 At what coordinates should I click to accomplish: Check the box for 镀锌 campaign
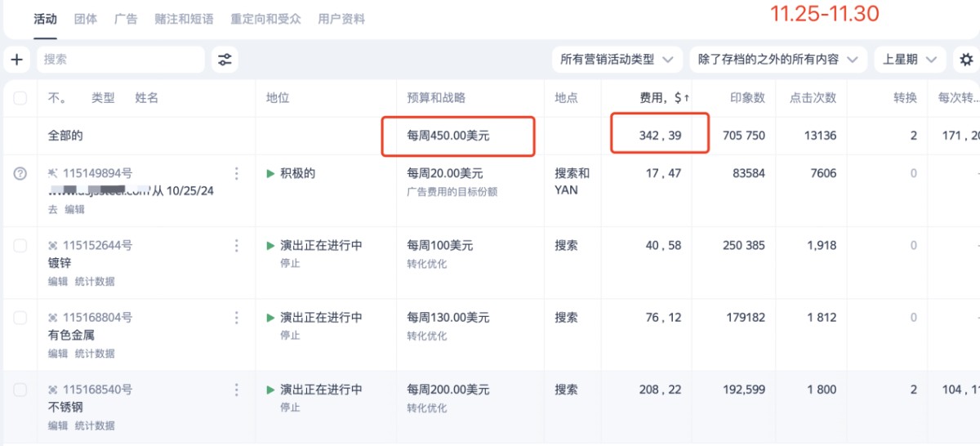20,246
